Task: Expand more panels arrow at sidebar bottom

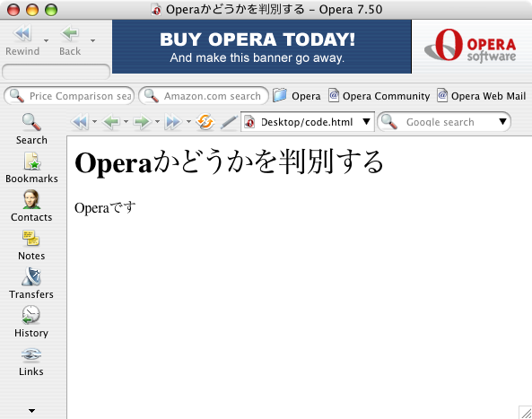Action: click(x=31, y=411)
